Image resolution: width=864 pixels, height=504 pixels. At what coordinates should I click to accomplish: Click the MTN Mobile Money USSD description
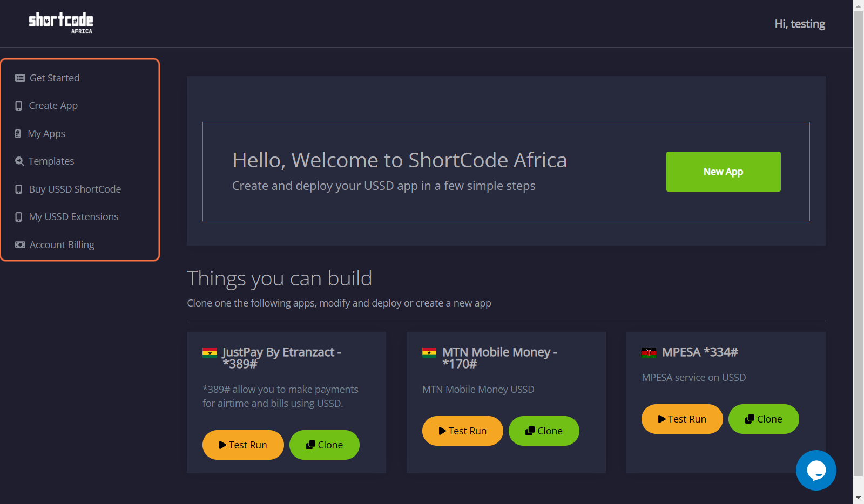[478, 390]
